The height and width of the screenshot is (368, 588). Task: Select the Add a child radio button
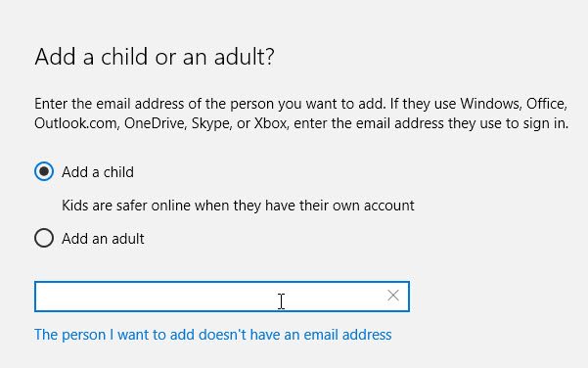coord(44,171)
